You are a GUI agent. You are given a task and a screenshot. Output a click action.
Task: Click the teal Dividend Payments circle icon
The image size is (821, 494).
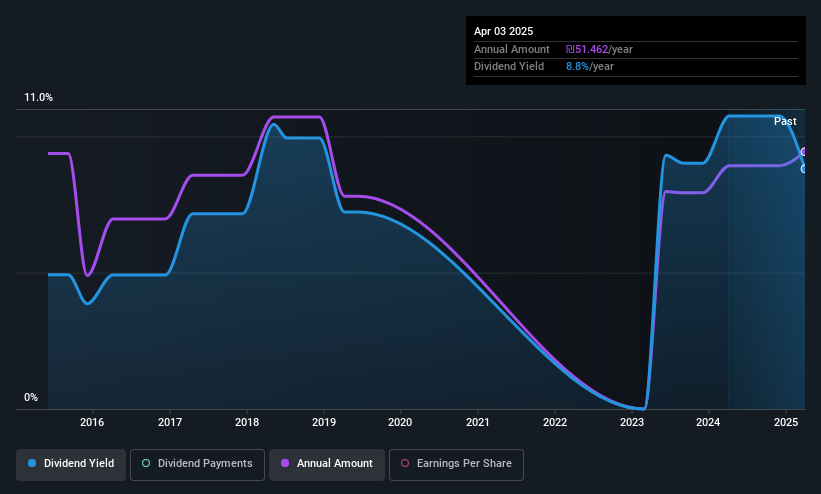coord(146,463)
